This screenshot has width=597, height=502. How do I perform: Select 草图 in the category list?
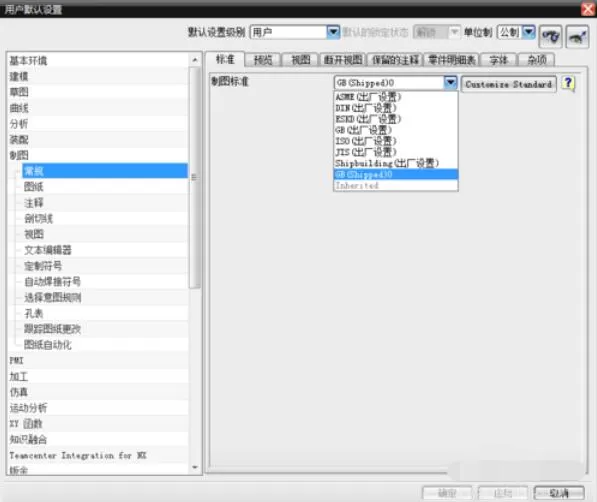pyautogui.click(x=98, y=92)
